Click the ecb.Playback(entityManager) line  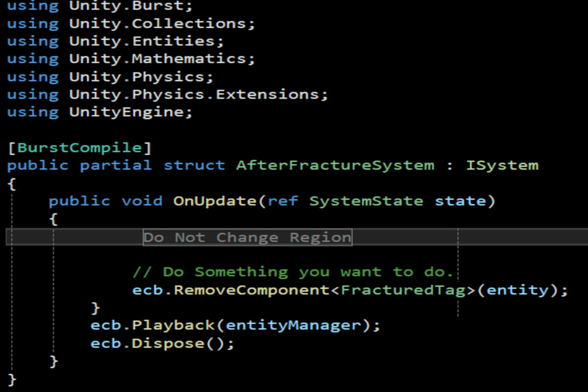pos(235,325)
